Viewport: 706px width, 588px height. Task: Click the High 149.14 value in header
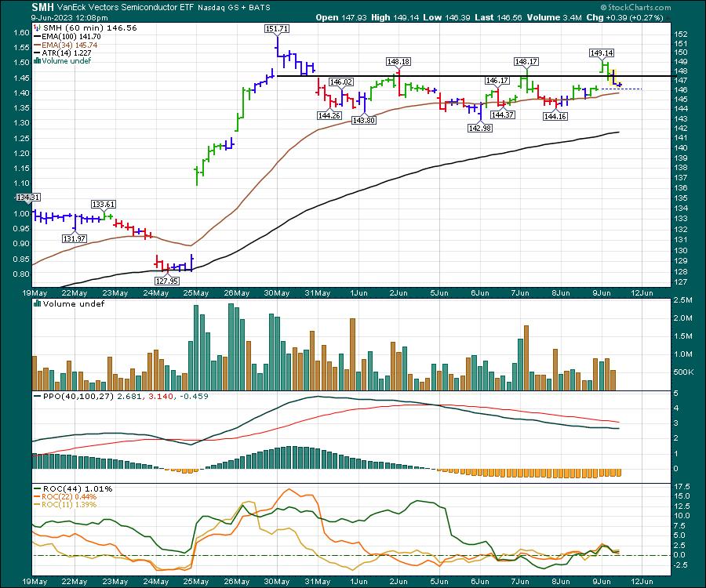pos(395,17)
